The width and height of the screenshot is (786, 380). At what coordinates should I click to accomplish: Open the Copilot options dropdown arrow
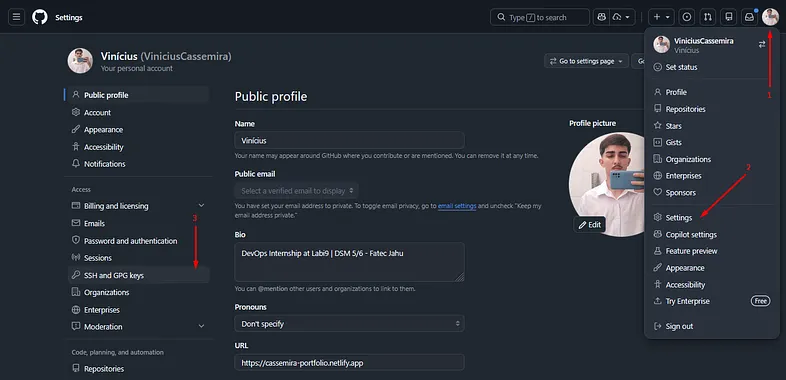click(x=622, y=17)
